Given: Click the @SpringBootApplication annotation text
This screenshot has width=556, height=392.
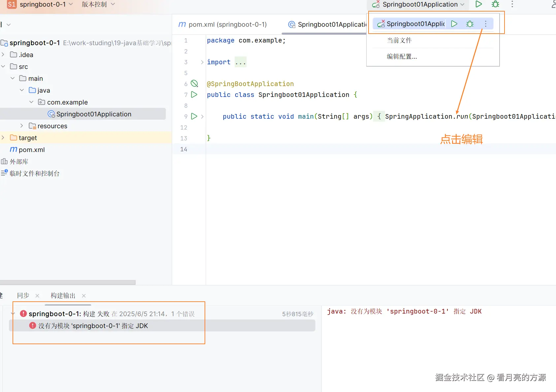Looking at the screenshot, I should coord(250,84).
